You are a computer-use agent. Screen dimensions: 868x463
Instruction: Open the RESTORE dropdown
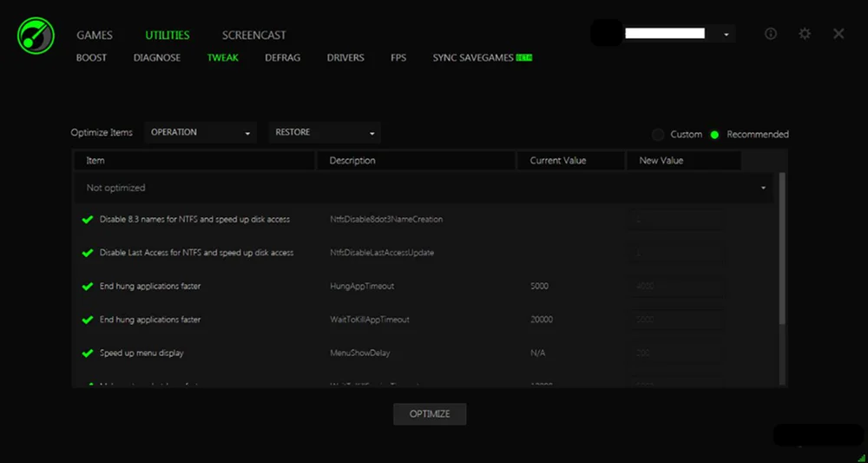[x=325, y=133]
